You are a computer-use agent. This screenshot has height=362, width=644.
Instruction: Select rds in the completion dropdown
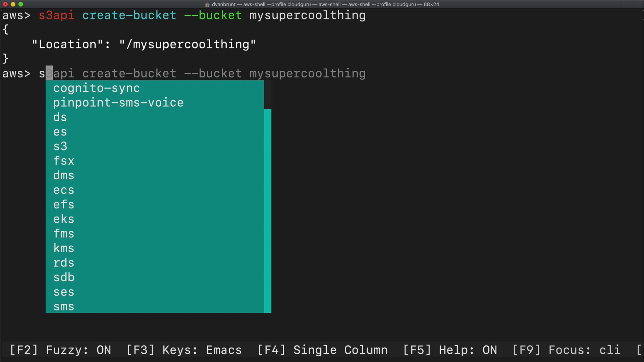64,263
